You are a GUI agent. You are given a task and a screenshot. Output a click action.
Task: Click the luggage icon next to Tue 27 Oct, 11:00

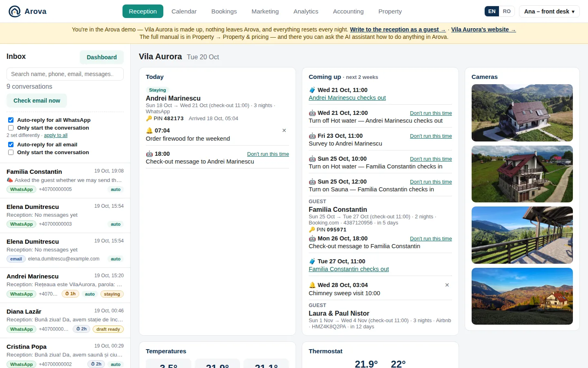coord(312,261)
